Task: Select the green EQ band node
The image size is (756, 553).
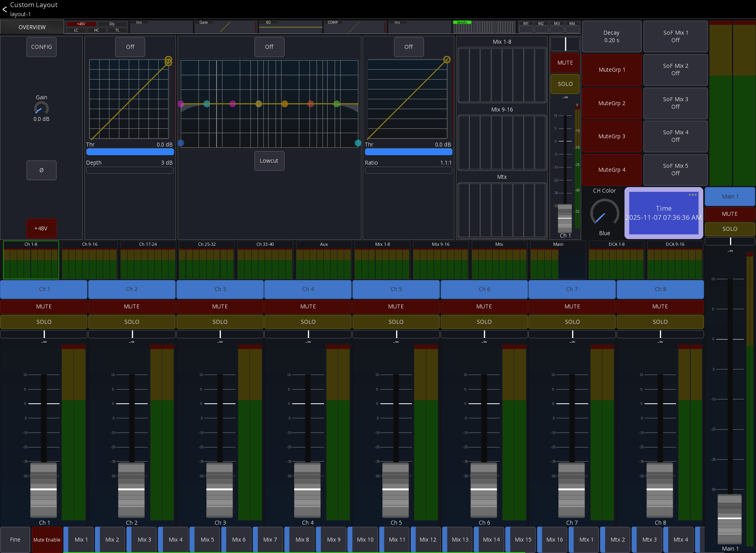Action: [337, 104]
